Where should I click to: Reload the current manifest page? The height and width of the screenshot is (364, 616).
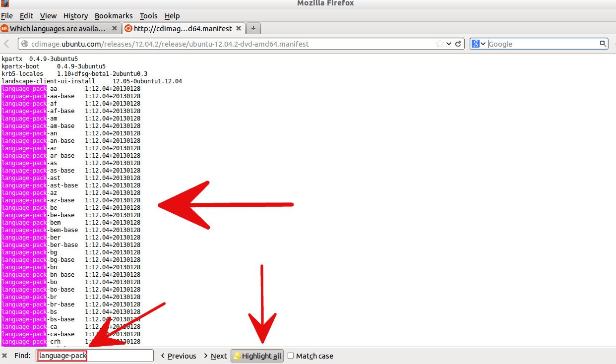click(x=459, y=44)
